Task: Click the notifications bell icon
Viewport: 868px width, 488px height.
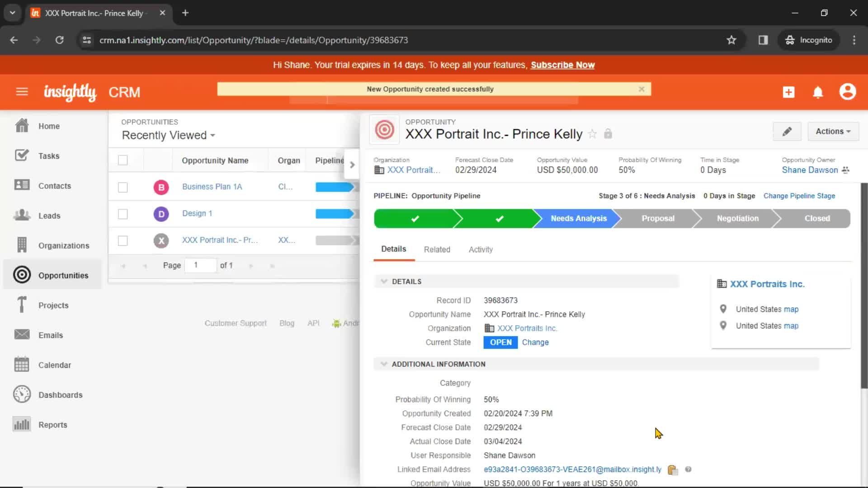Action: coord(818,92)
